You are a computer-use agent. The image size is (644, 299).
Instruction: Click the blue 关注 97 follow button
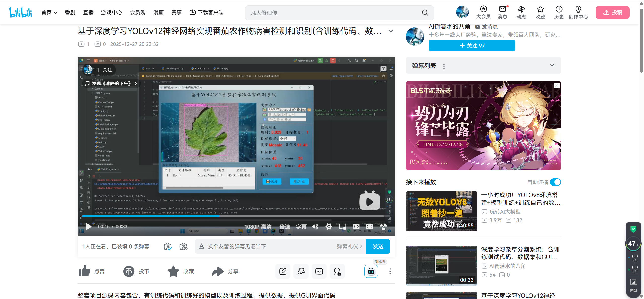tap(472, 46)
